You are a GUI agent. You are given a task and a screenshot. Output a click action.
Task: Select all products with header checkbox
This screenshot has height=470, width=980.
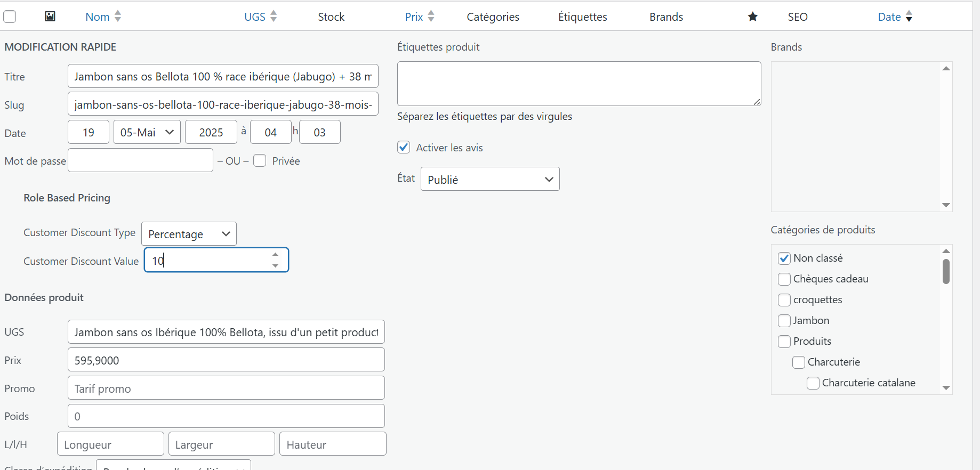pos(10,17)
